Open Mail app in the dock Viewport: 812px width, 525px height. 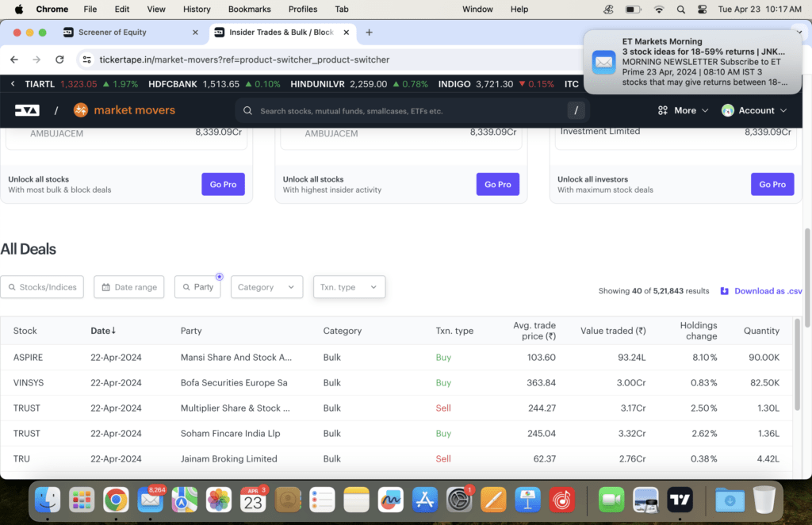[150, 500]
